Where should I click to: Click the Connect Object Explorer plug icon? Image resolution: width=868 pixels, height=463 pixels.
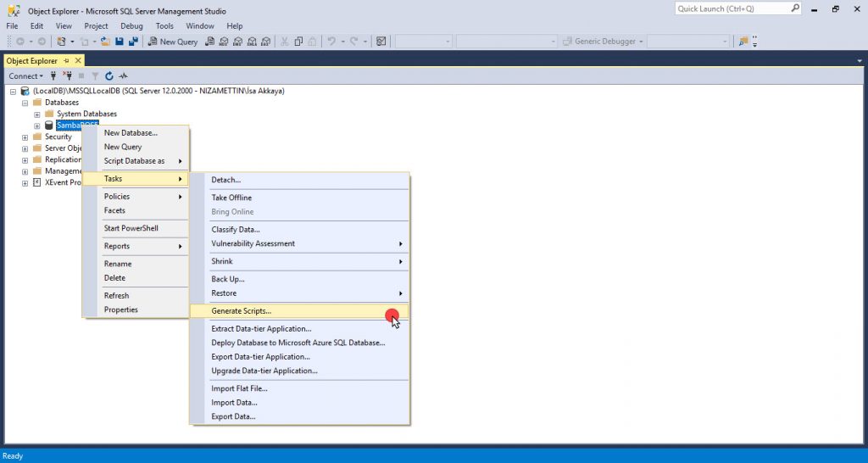(x=53, y=75)
